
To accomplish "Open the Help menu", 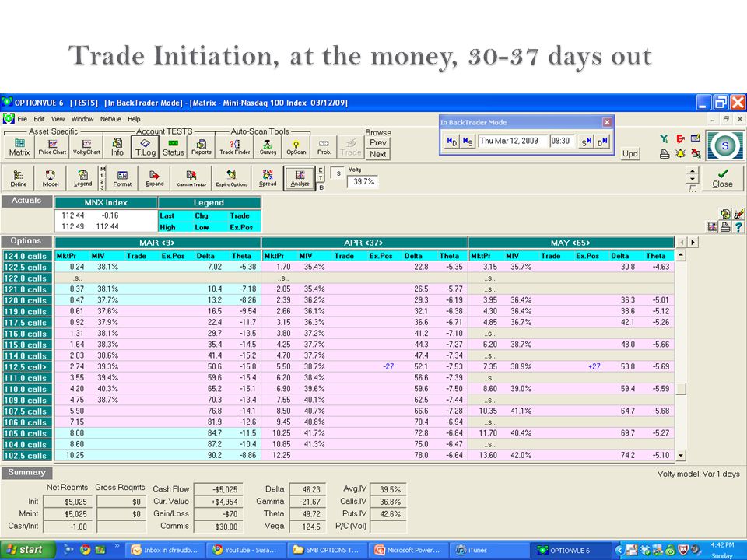I will pos(134,119).
